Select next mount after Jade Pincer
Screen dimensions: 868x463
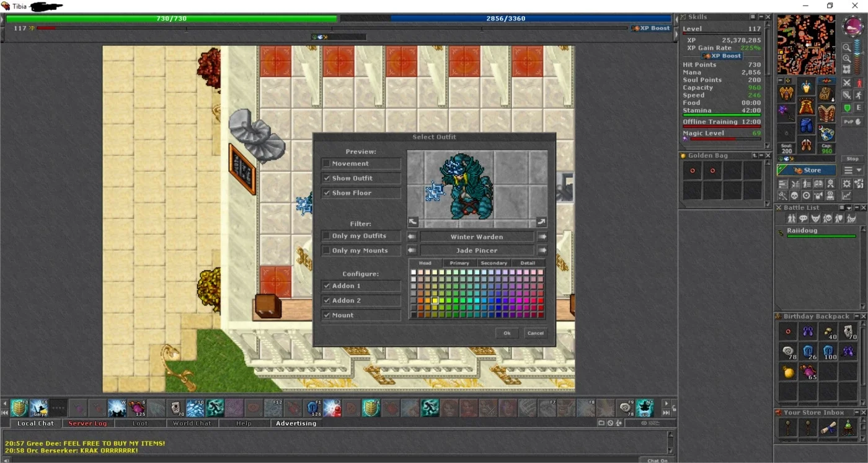click(542, 251)
